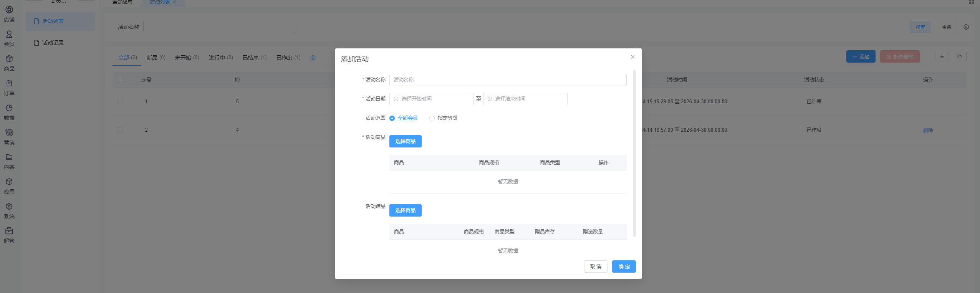Open the 数据 sidebar section
This screenshot has height=293, width=980.
click(9, 113)
